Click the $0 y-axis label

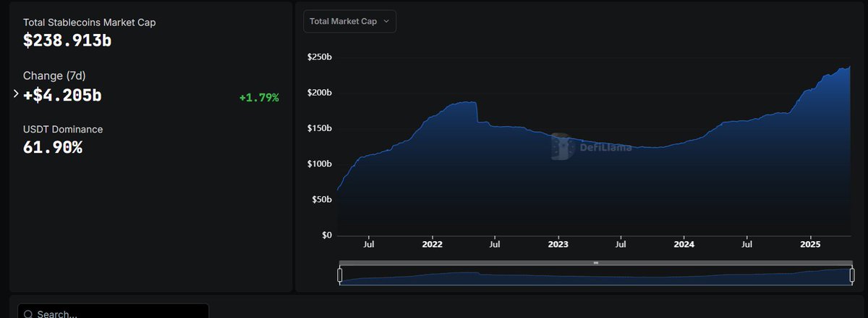tap(326, 235)
